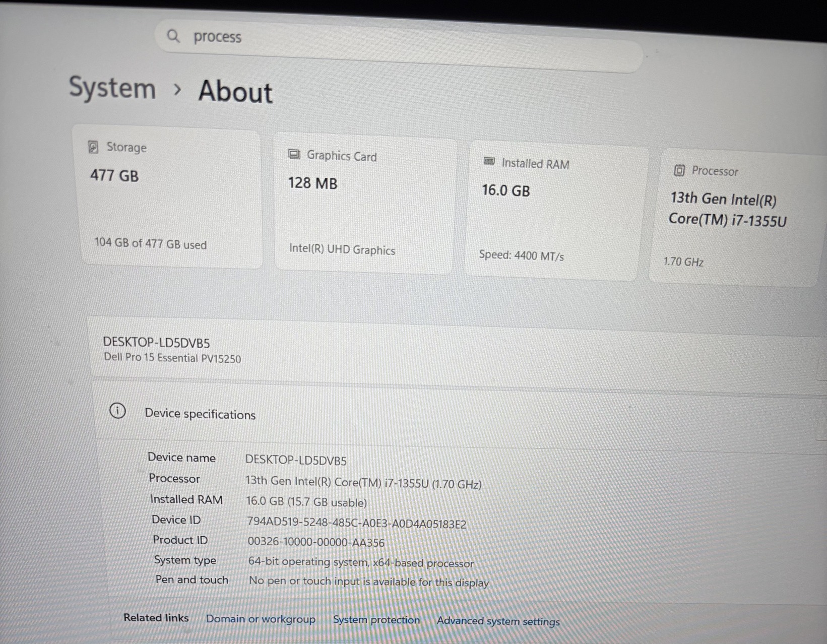Image resolution: width=827 pixels, height=644 pixels.
Task: Click the "System type" label
Action: (185, 560)
